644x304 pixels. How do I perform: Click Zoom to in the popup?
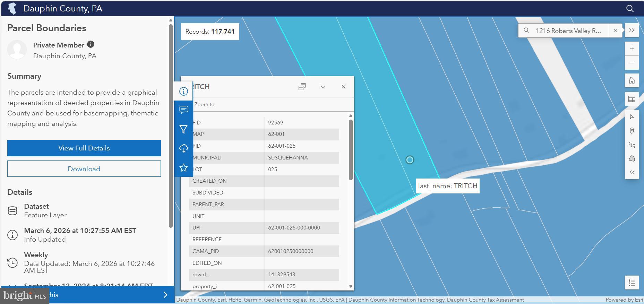(204, 104)
